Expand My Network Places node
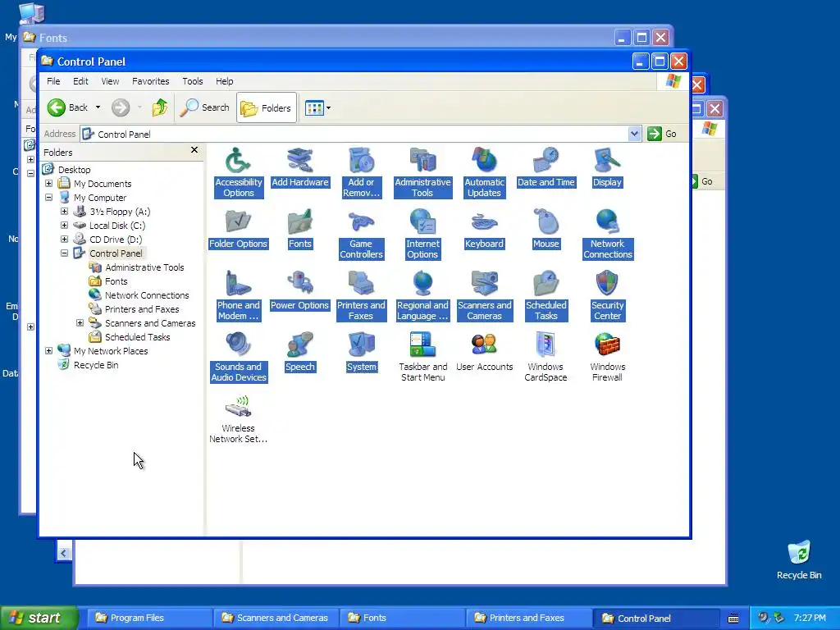The image size is (840, 630). (x=48, y=350)
